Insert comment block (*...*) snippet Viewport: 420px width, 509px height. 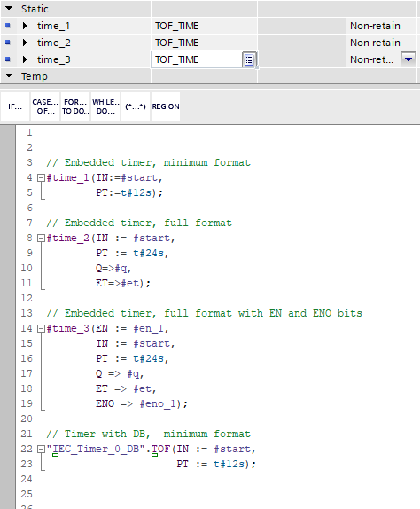136,106
